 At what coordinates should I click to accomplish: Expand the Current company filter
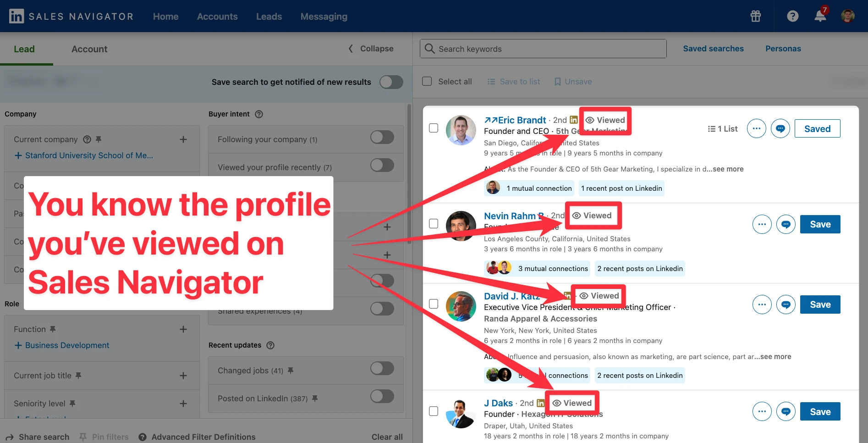coord(183,139)
